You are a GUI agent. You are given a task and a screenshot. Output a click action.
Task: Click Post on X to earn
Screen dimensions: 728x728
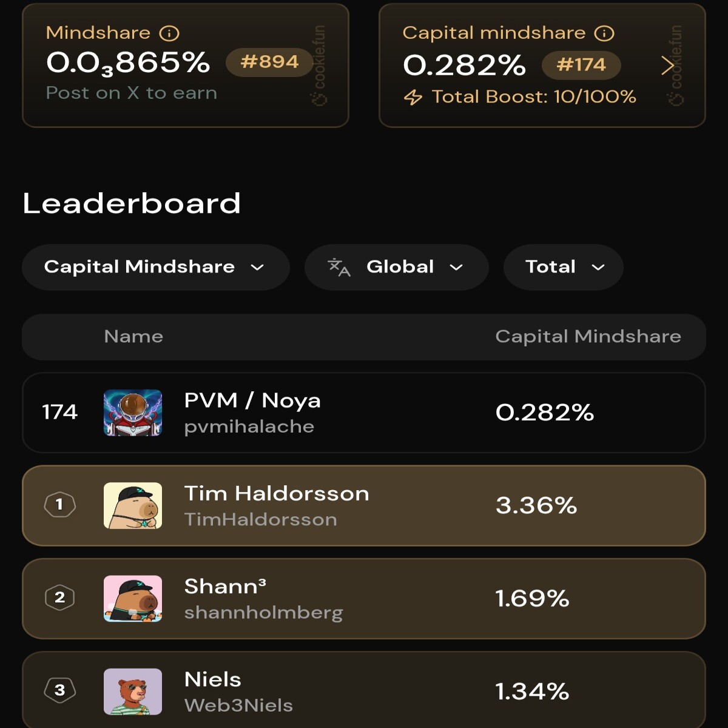pyautogui.click(x=132, y=93)
